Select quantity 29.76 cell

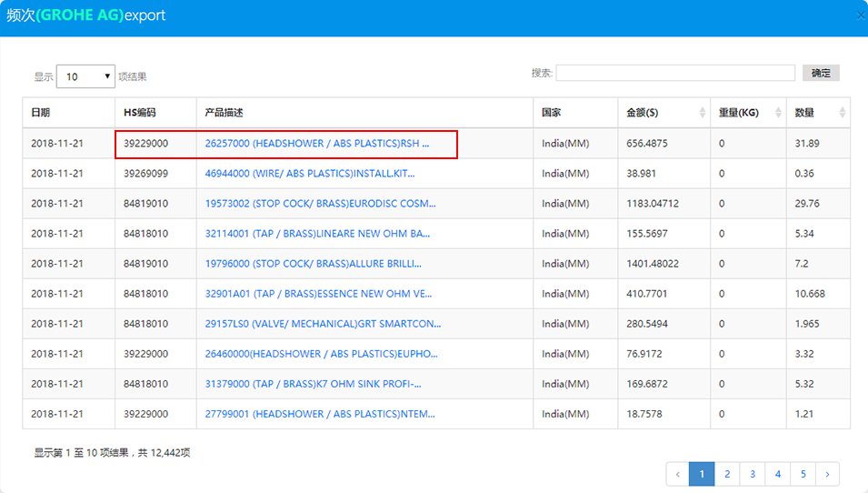tap(818, 203)
